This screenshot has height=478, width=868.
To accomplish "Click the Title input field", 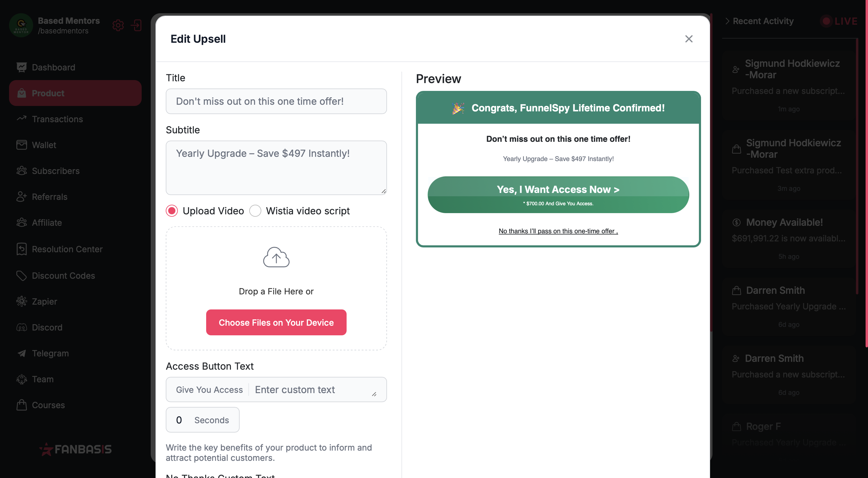I will tap(276, 101).
